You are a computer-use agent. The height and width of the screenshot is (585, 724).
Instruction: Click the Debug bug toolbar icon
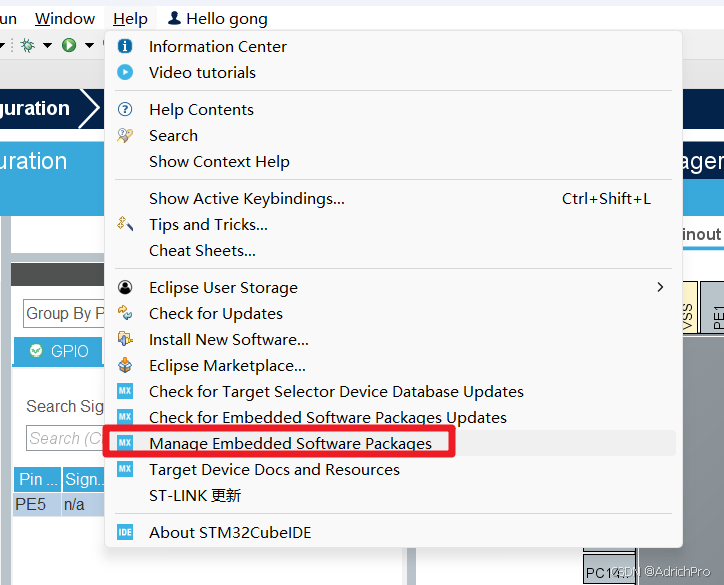tap(28, 45)
